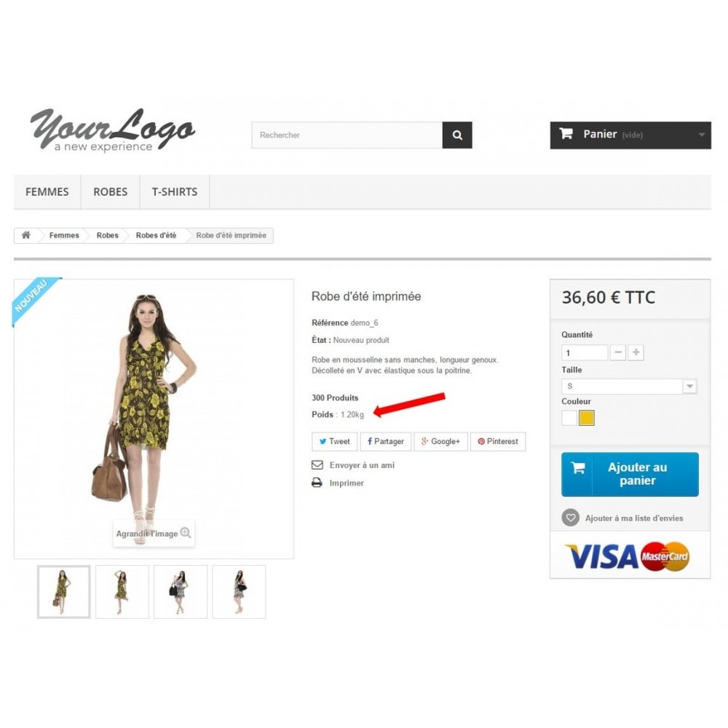Screen dimensions: 728x728
Task: Go to Robes d'été breadcrumb link
Action: click(156, 235)
